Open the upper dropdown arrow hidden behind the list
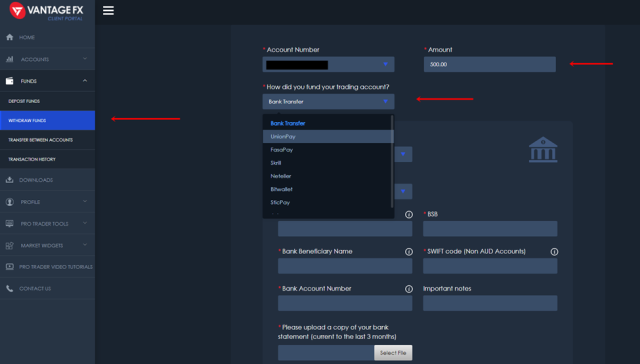 tap(403, 154)
